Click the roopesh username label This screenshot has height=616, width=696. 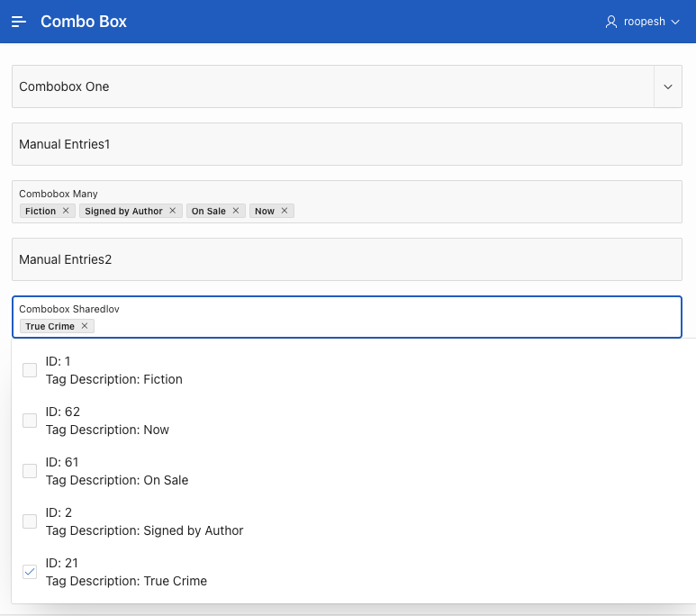[645, 22]
